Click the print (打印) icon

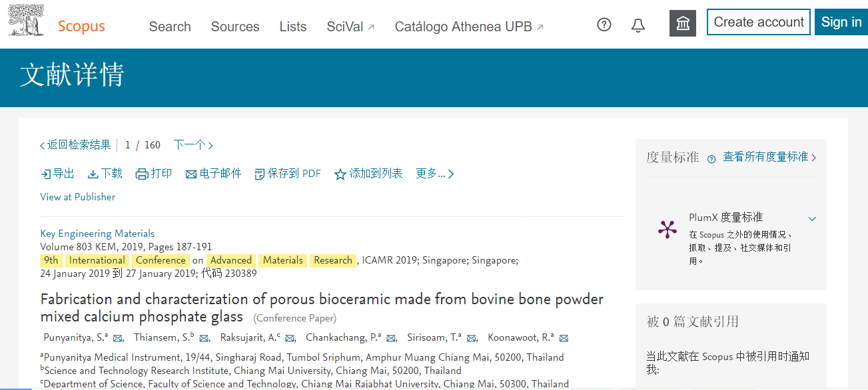pos(142,174)
